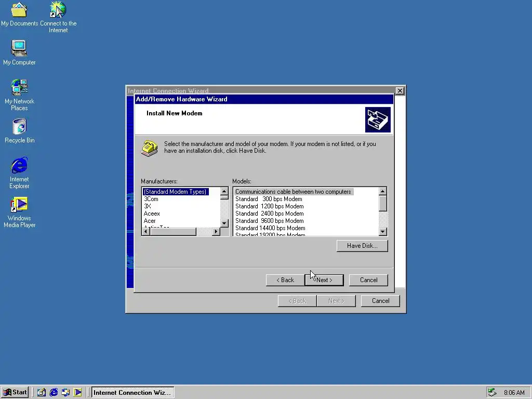
Task: Click the hardware wizard header icon
Action: click(378, 120)
